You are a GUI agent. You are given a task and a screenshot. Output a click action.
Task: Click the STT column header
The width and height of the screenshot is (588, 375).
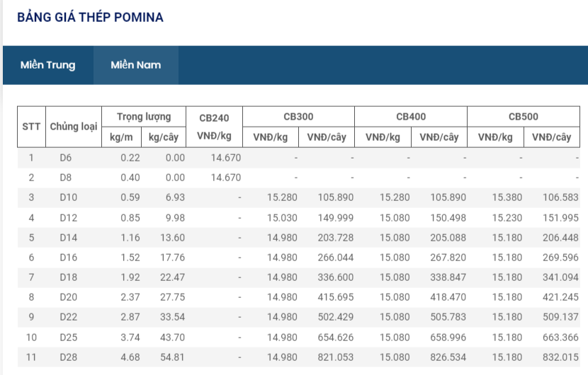point(31,127)
